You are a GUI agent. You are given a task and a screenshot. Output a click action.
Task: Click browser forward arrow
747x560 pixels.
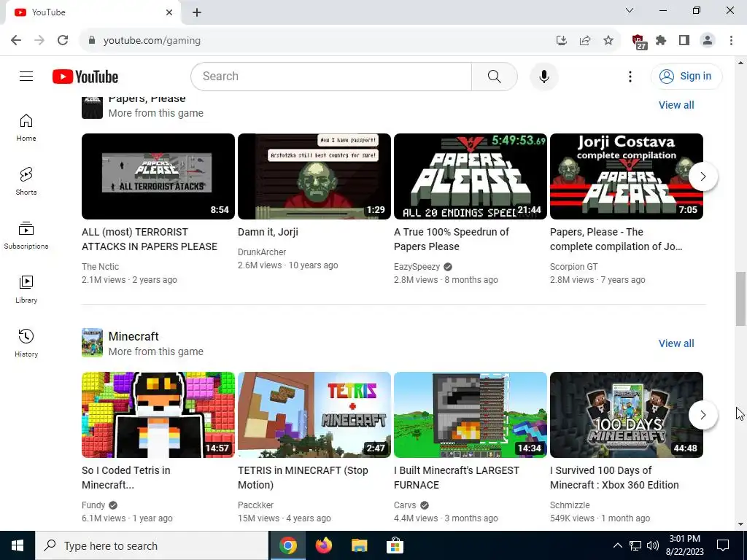tap(39, 40)
